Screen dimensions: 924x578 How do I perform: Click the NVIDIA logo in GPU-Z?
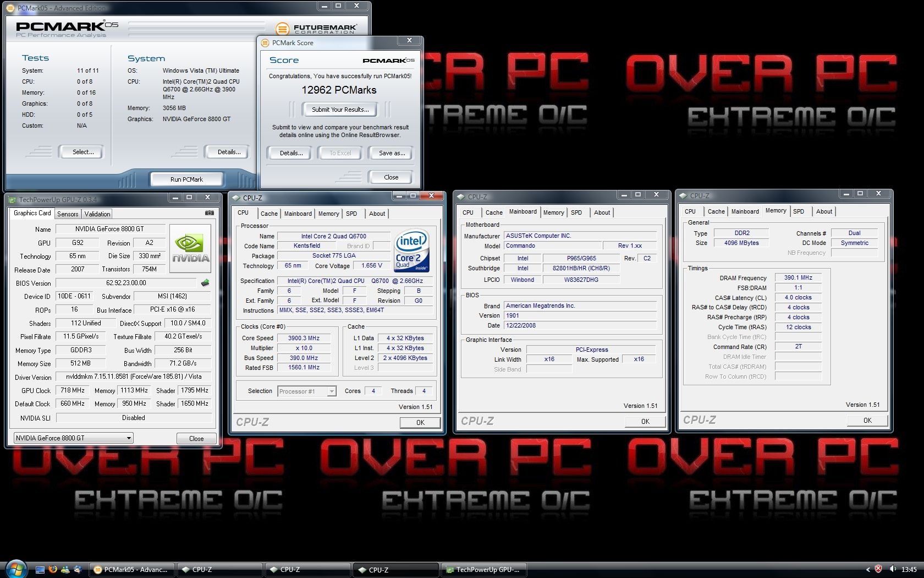190,248
